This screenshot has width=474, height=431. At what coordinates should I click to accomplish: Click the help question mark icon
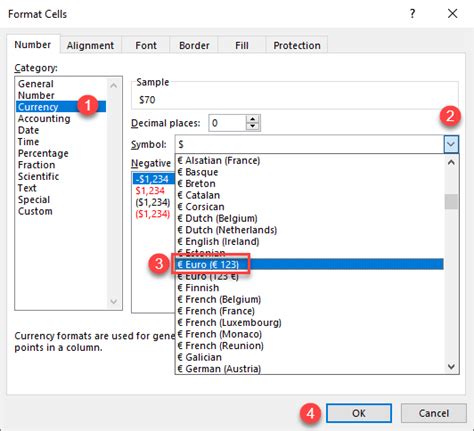(x=412, y=14)
